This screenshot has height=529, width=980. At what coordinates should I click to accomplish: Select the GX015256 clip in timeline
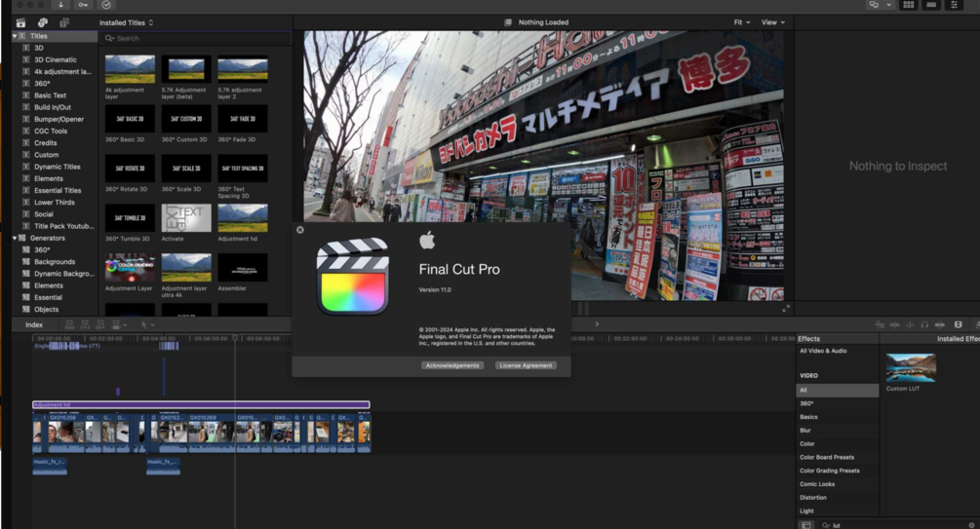(x=65, y=433)
